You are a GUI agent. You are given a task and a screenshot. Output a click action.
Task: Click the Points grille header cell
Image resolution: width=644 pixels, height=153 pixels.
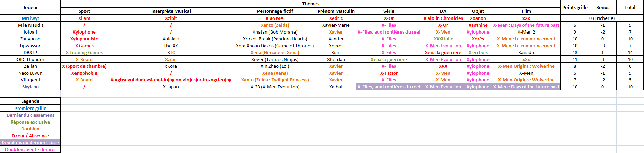(x=575, y=7)
